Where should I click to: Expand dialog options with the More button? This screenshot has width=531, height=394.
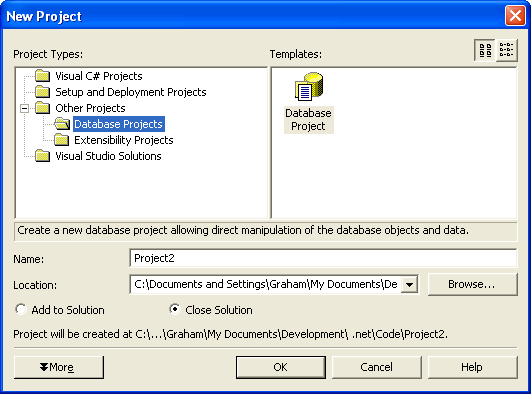point(59,367)
